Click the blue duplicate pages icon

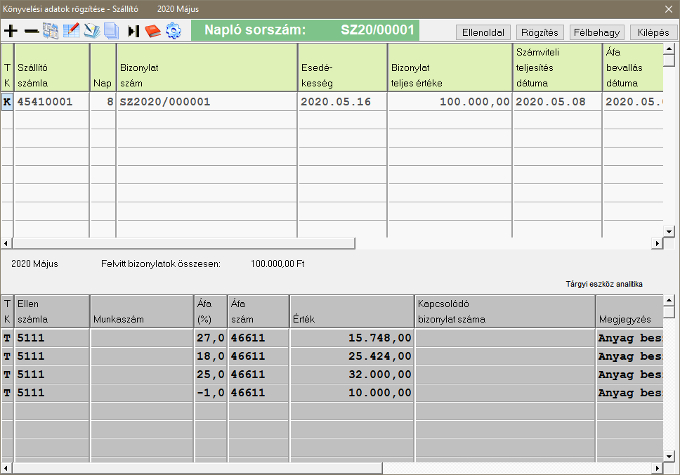point(111,31)
